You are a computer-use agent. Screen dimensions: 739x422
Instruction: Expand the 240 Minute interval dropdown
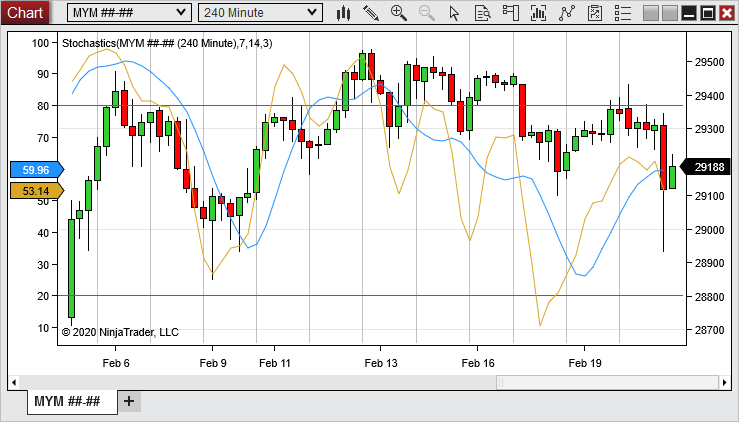pos(260,12)
